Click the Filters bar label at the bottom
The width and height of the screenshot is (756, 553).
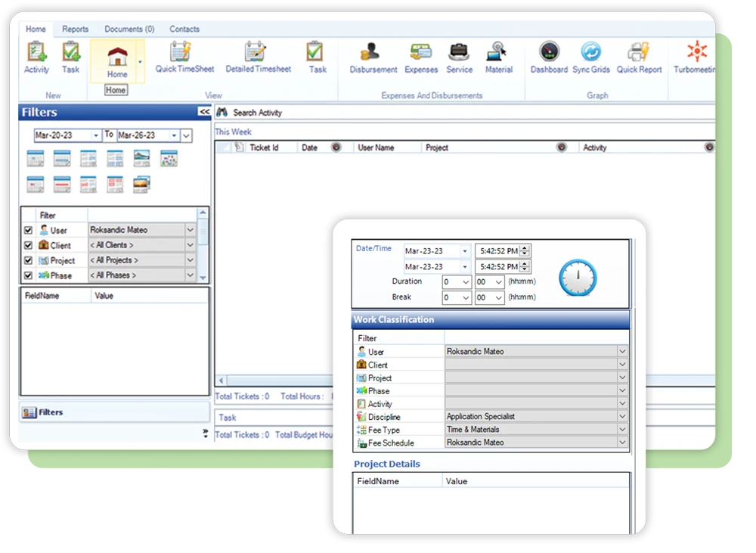click(x=51, y=412)
